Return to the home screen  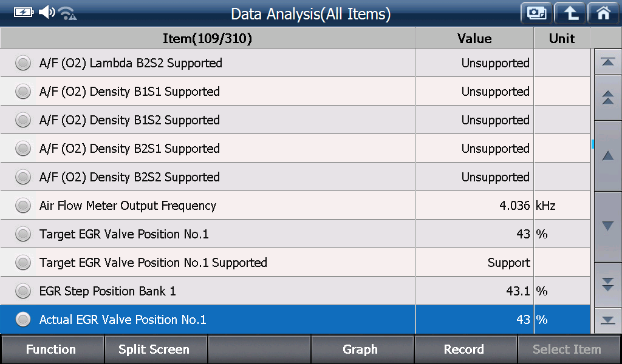(603, 13)
